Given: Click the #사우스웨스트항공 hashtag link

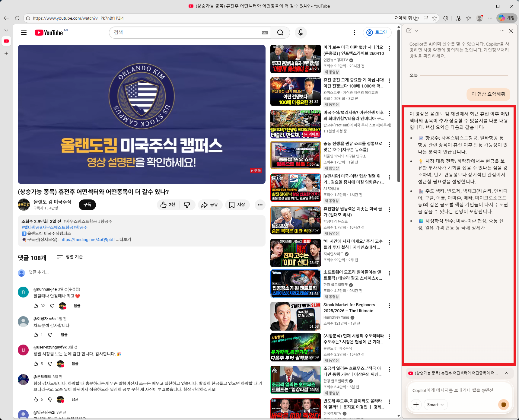Looking at the screenshot, I should (x=80, y=221).
